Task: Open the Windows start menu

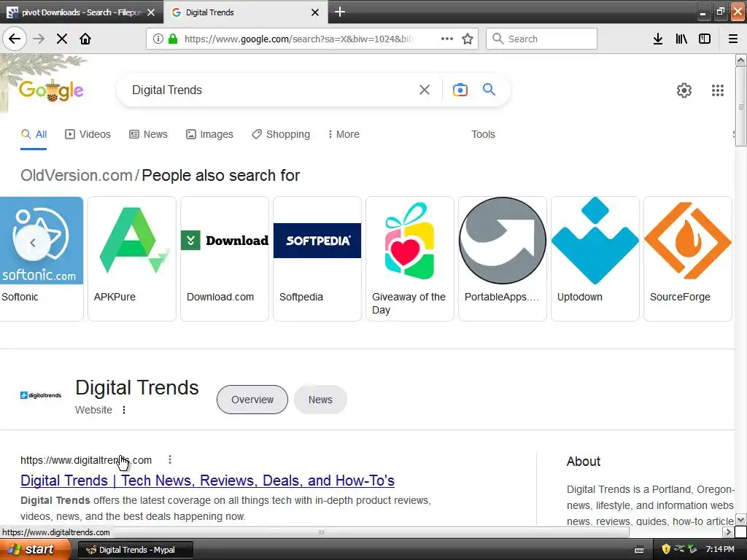Action: [34, 550]
